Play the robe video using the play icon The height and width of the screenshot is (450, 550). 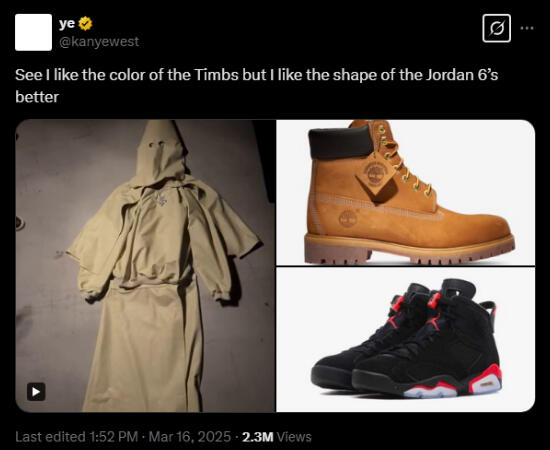click(x=36, y=391)
